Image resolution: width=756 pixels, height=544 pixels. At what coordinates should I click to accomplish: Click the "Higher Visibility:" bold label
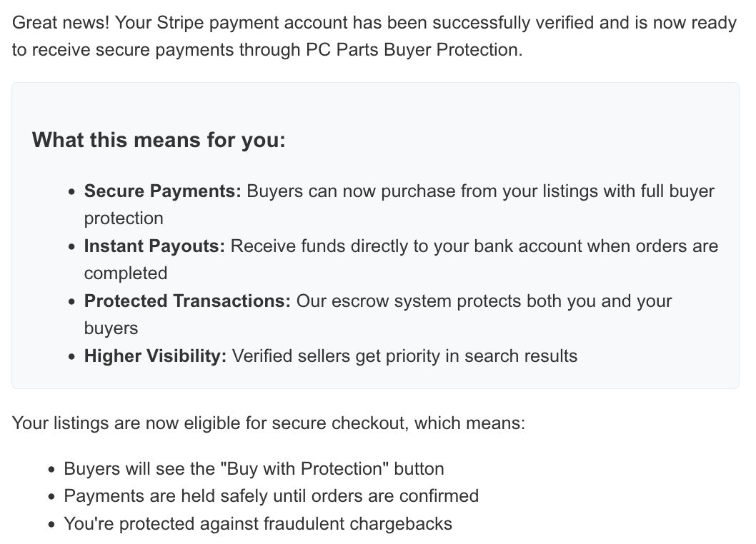pyautogui.click(x=155, y=356)
